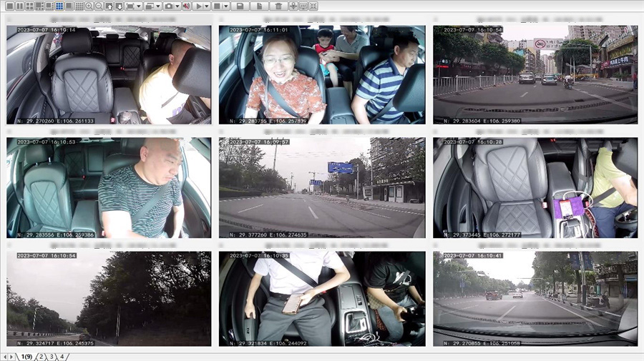644x361 pixels.
Task: Open the camera snapshot dropdown arrow
Action: pyautogui.click(x=177, y=6)
